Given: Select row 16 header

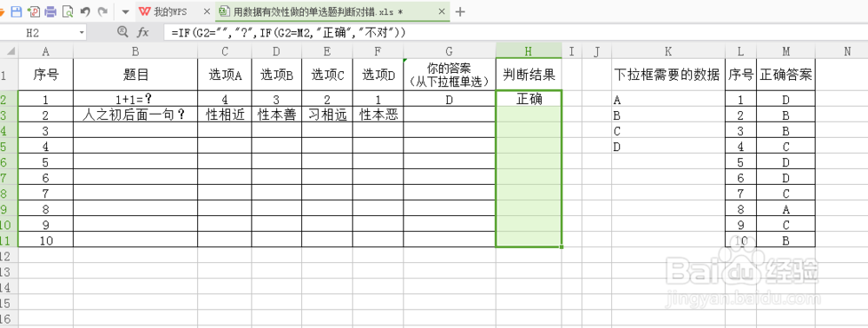Looking at the screenshot, I should [x=10, y=318].
